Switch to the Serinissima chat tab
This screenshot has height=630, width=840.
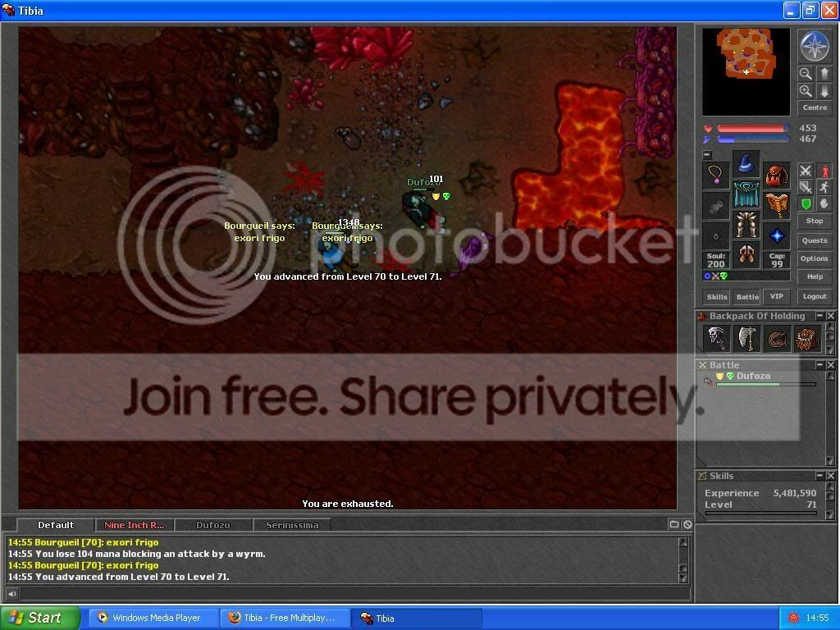click(292, 525)
